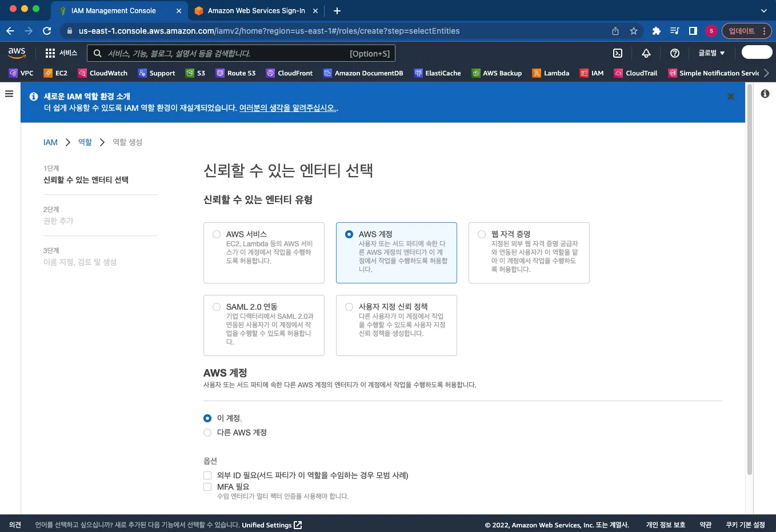Open AWS Backup bookmark shortcut
This screenshot has width=776, height=532.
[x=497, y=73]
